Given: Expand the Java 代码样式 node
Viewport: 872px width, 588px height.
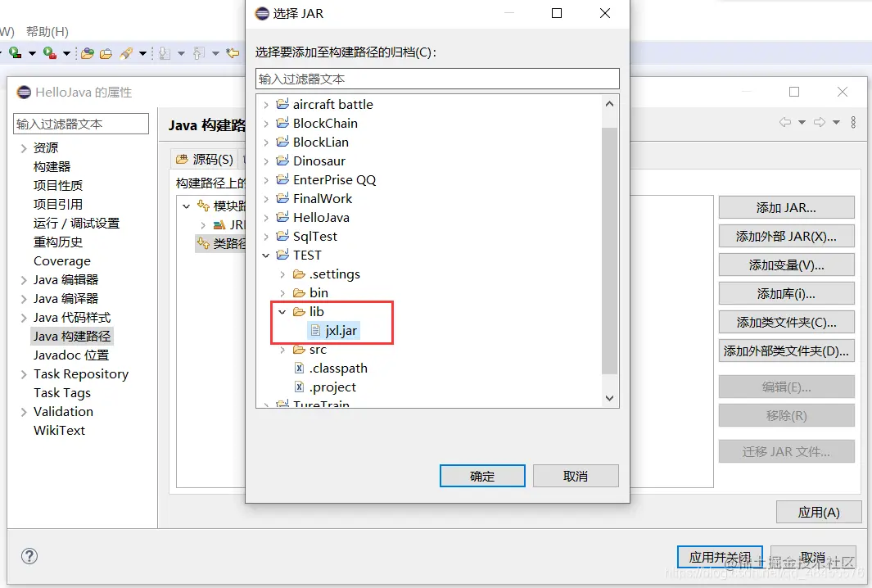Looking at the screenshot, I should tap(24, 319).
